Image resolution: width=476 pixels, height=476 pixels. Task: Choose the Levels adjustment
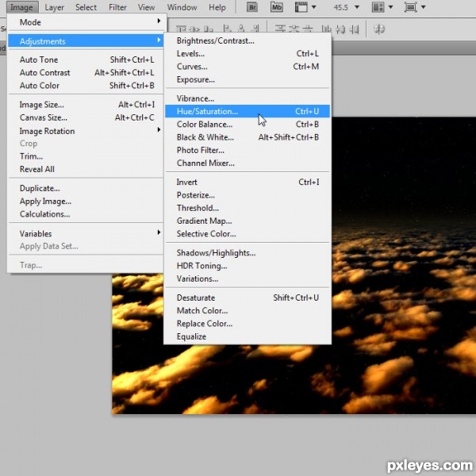click(247, 53)
